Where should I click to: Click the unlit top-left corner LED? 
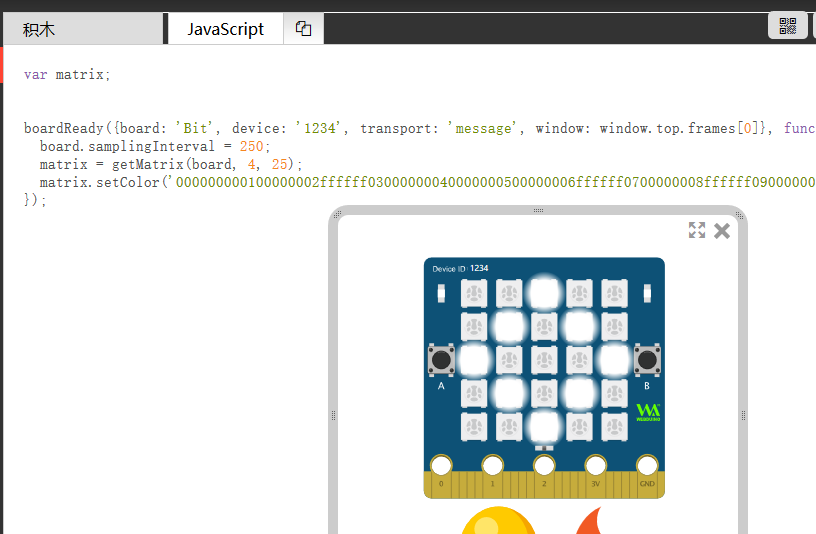(x=474, y=294)
